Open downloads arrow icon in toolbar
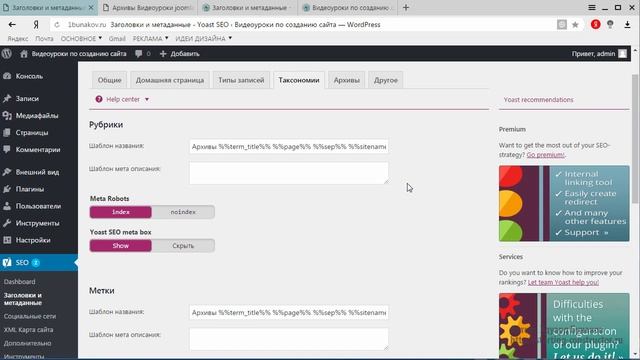 click(627, 24)
